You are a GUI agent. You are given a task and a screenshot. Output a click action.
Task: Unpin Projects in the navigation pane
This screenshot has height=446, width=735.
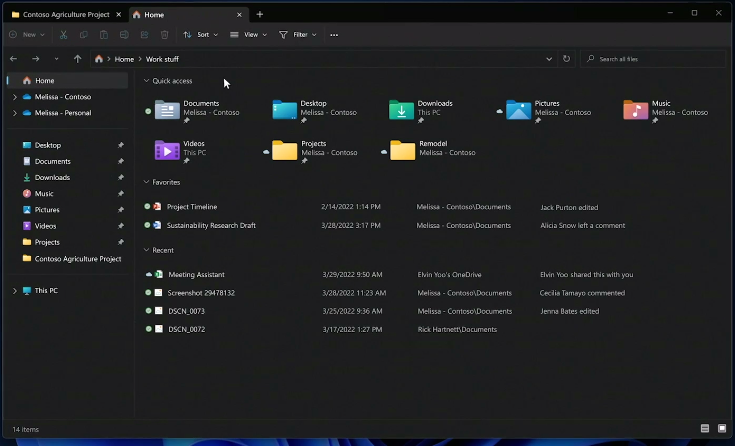pyautogui.click(x=120, y=242)
